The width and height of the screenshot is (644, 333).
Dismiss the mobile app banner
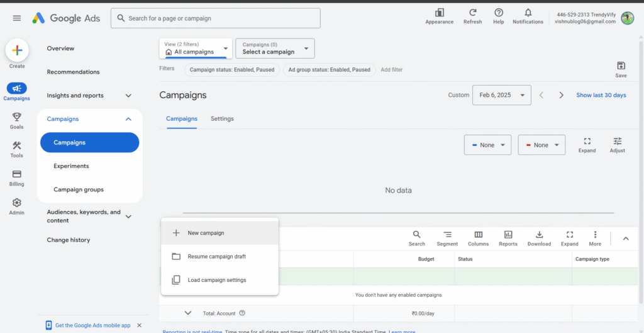pyautogui.click(x=139, y=325)
